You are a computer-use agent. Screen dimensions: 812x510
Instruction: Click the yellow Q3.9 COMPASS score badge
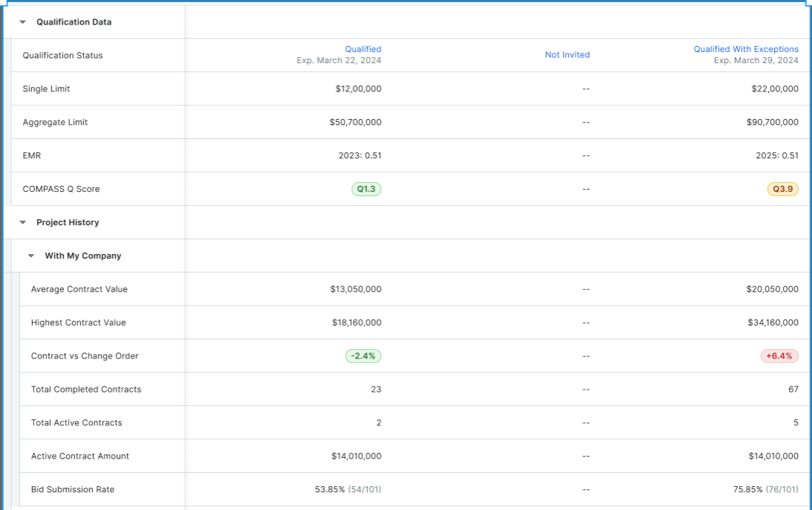pyautogui.click(x=782, y=189)
